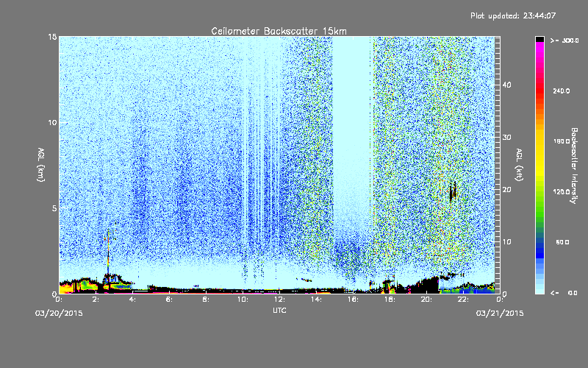
Task: Click the '>= 300.0' colorbar maximum label
Action: [564, 40]
